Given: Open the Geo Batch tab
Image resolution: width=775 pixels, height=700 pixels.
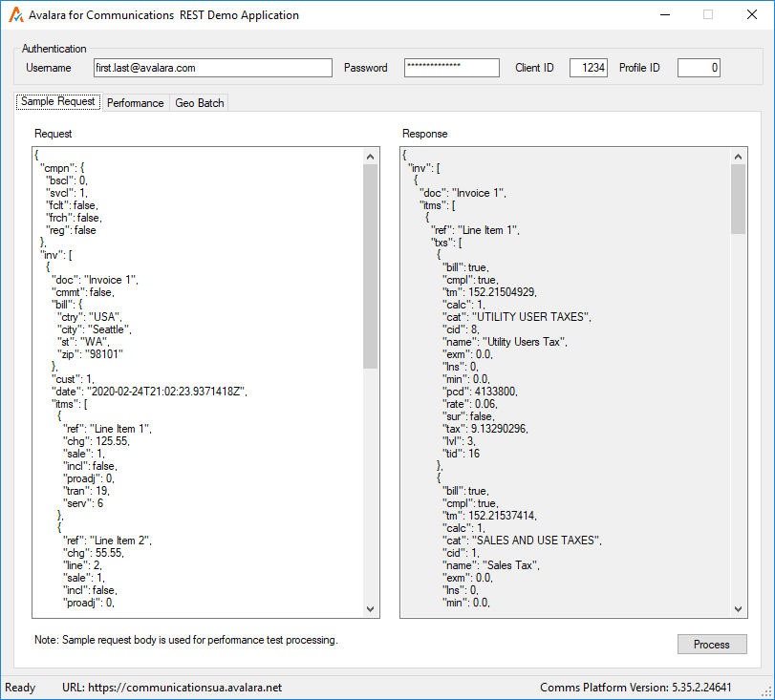Looking at the screenshot, I should click(x=199, y=103).
